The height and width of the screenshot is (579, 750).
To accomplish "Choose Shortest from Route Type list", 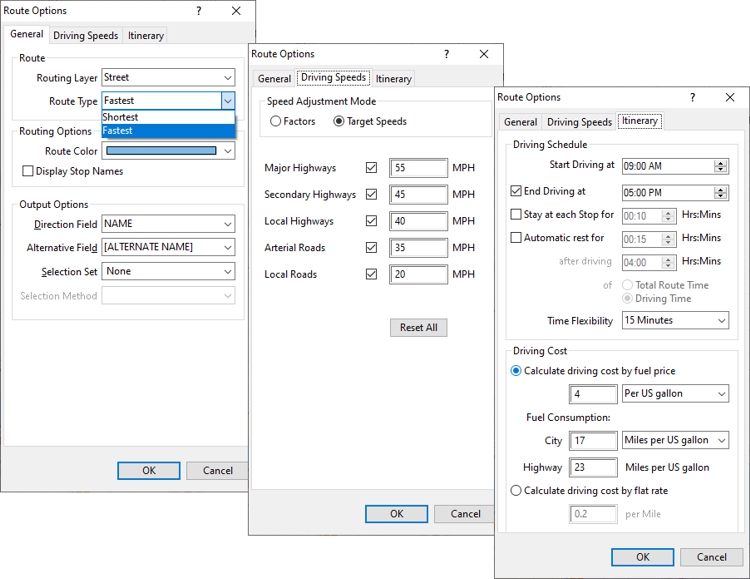I will point(121,117).
